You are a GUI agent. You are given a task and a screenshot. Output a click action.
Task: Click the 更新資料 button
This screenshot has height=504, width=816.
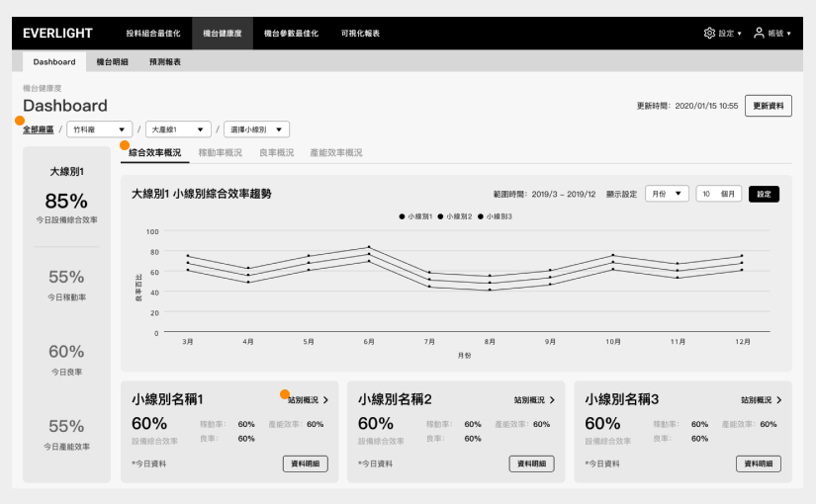tap(769, 106)
